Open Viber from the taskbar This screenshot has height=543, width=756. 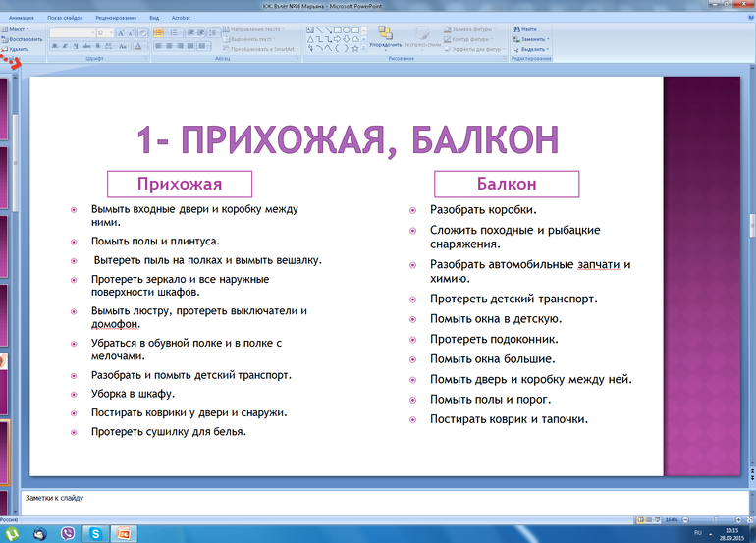tap(69, 533)
